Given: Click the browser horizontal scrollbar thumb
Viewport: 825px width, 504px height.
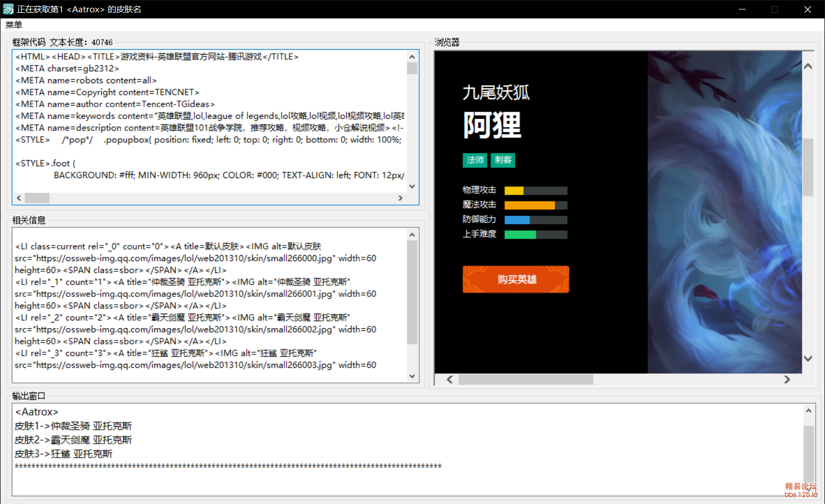Looking at the screenshot, I should [x=526, y=380].
